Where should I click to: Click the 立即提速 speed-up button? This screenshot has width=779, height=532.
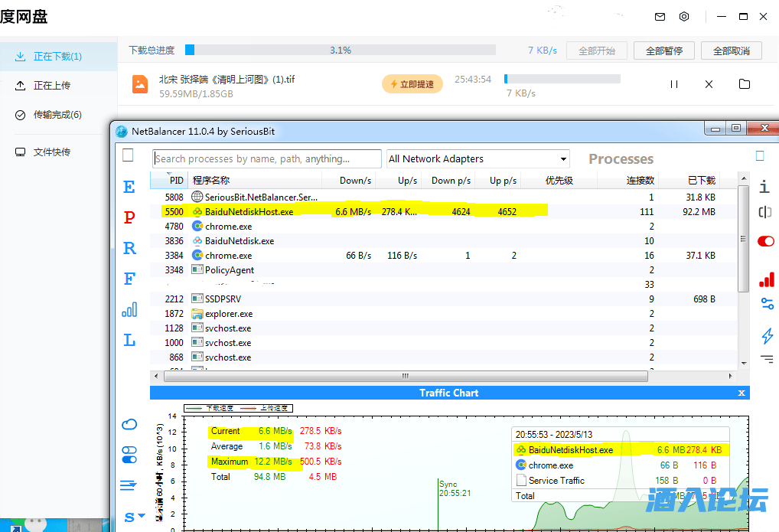pyautogui.click(x=412, y=84)
